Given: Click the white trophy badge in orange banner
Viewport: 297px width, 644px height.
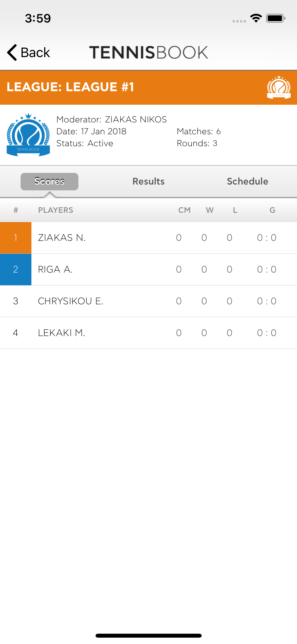Looking at the screenshot, I should (279, 87).
